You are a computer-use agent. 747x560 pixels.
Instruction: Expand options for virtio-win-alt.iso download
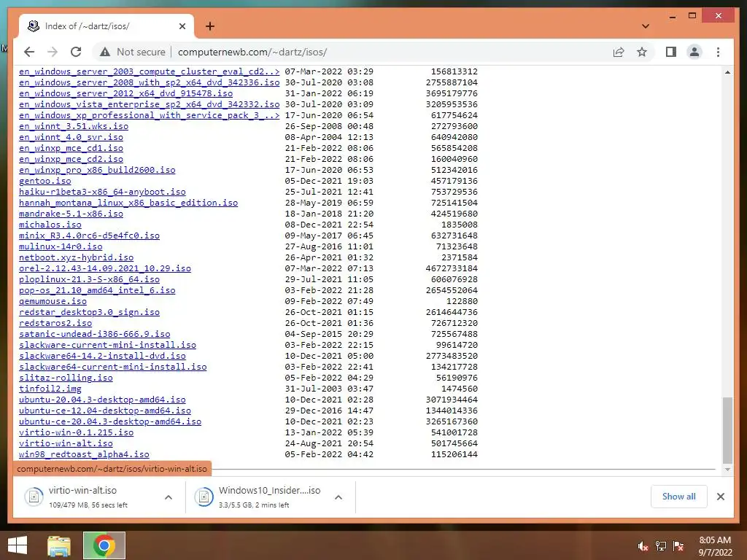click(x=169, y=497)
